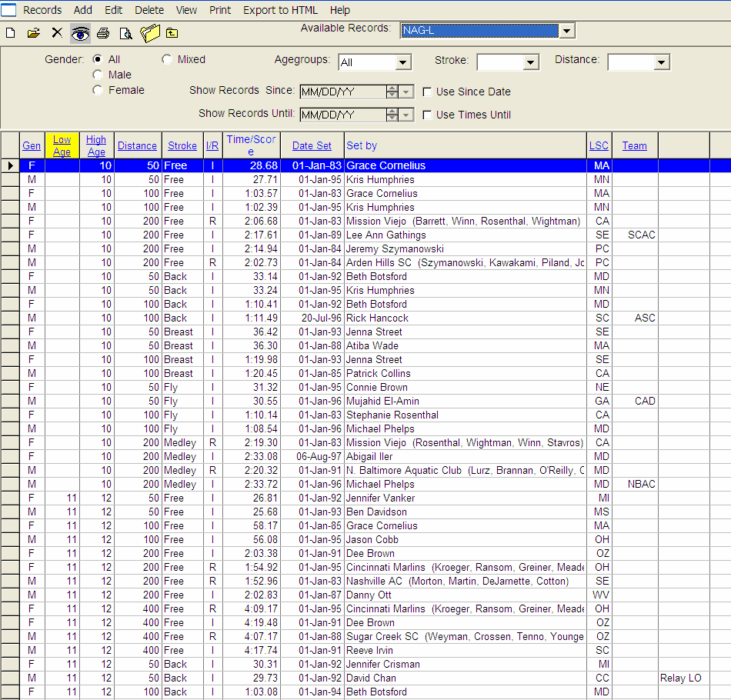This screenshot has width=731, height=700.
Task: Click the open file folder icon
Action: [x=35, y=33]
